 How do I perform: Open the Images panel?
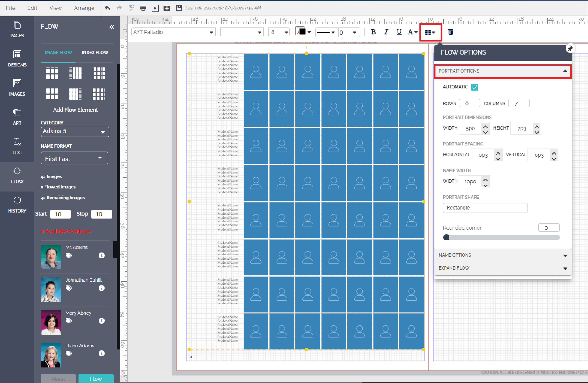[17, 88]
